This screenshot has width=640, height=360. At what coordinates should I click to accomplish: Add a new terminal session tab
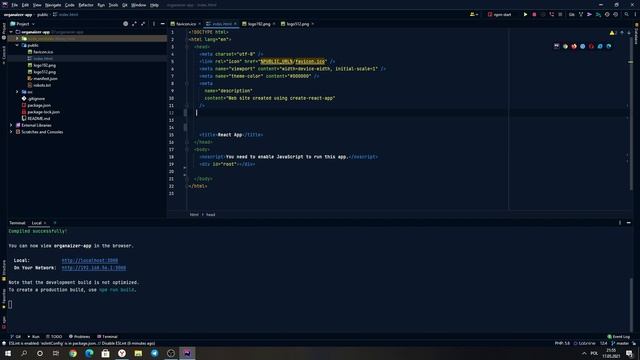(55, 223)
